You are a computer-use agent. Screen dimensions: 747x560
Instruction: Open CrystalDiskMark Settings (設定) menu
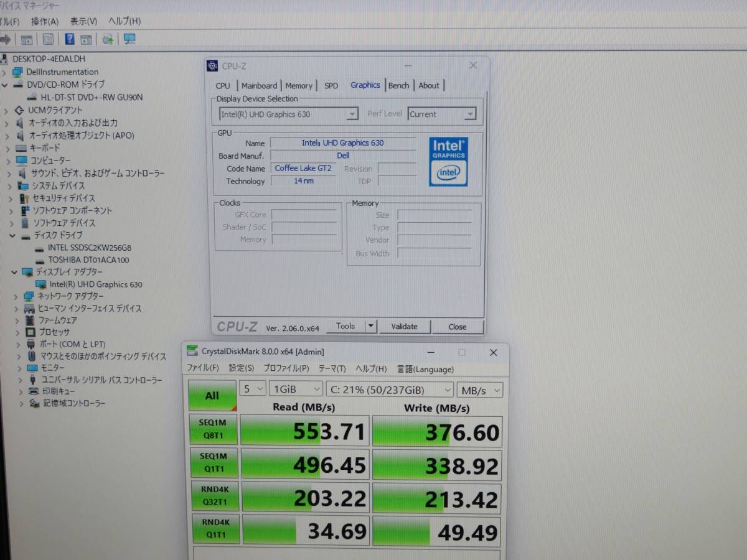(x=241, y=369)
